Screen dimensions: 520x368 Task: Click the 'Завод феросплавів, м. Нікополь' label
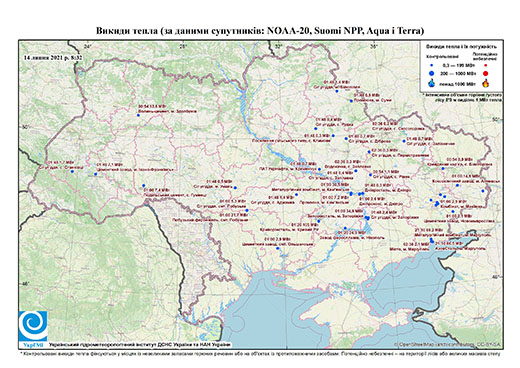pos(352,238)
